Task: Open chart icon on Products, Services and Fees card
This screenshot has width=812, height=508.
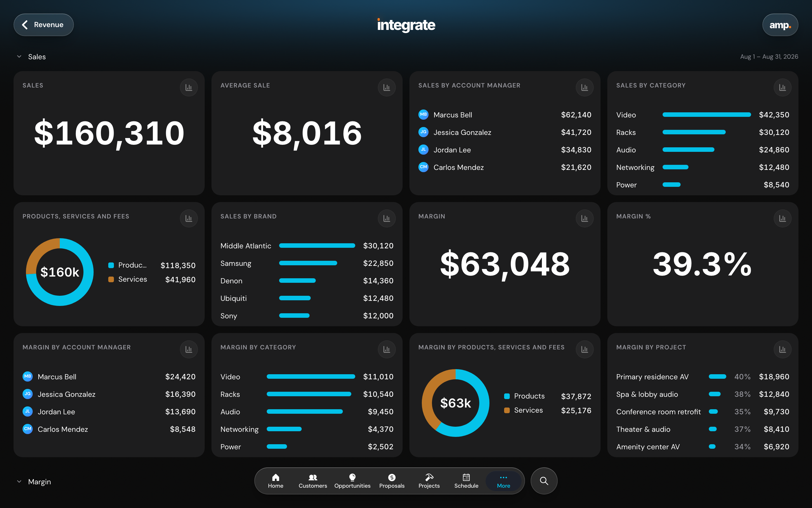Action: click(x=189, y=219)
